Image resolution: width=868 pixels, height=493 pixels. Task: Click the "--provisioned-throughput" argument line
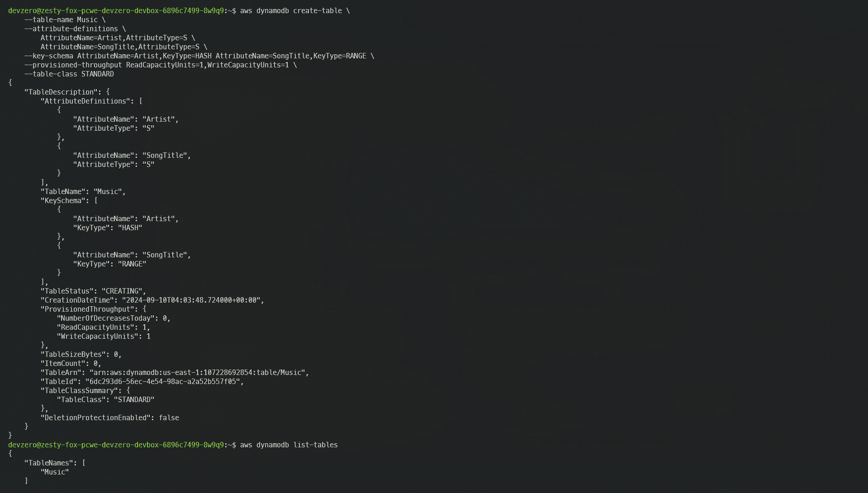pos(161,65)
